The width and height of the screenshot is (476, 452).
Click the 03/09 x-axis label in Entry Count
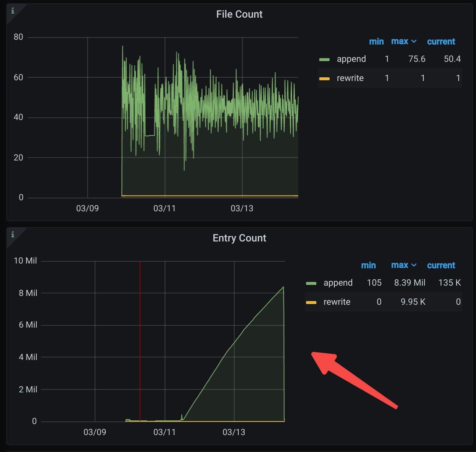click(95, 432)
